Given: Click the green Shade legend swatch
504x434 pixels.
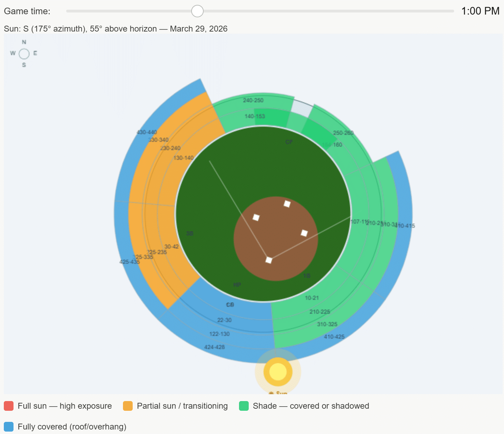Looking at the screenshot, I should pyautogui.click(x=244, y=406).
